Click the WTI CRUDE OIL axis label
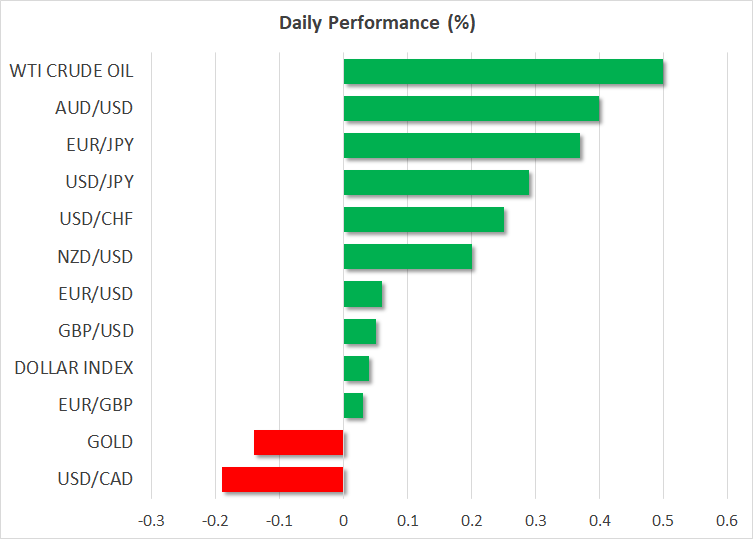This screenshot has height=539, width=753. [x=71, y=71]
